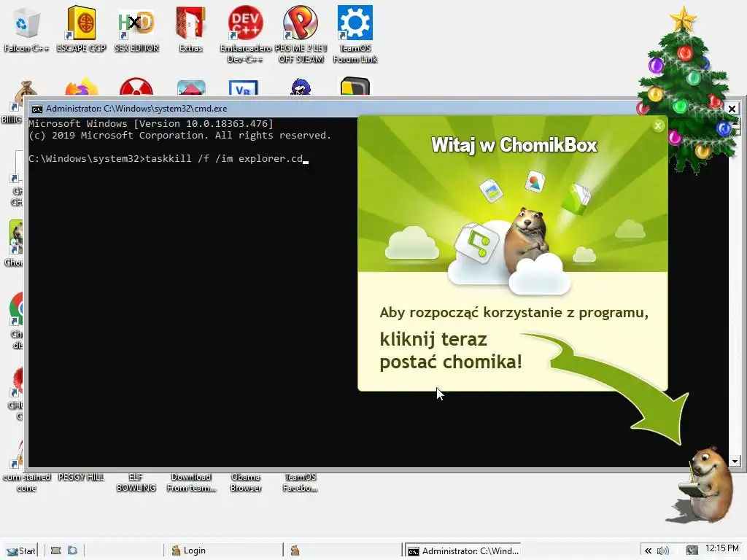
Task: Click 'Aby rozpocząć korzystanie z programu' text
Action: 514,313
